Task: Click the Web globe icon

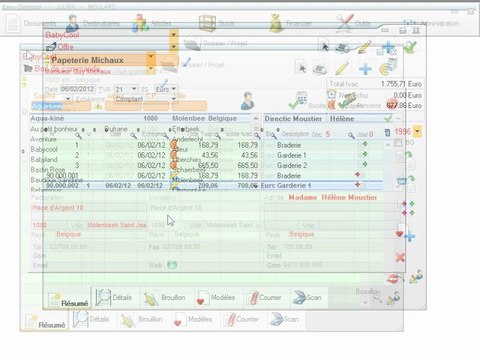Action: (172, 265)
